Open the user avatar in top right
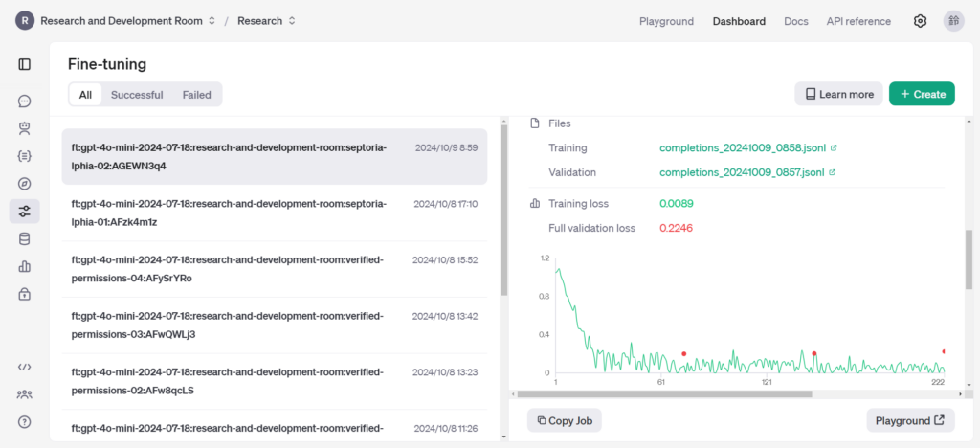The image size is (980, 448). click(953, 21)
